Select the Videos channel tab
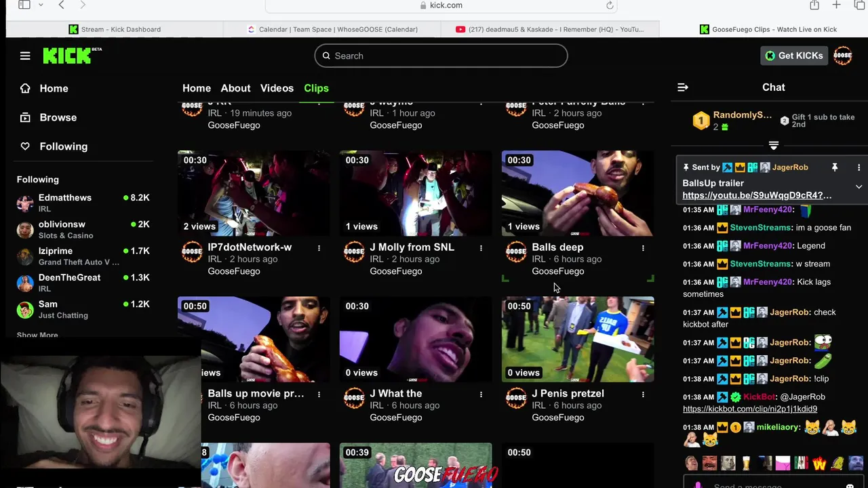 [277, 88]
